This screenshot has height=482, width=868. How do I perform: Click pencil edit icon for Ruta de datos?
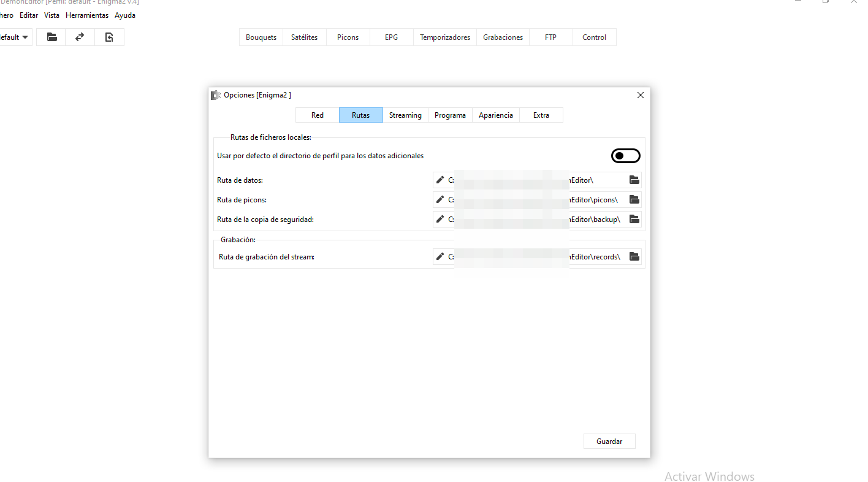[x=440, y=180]
